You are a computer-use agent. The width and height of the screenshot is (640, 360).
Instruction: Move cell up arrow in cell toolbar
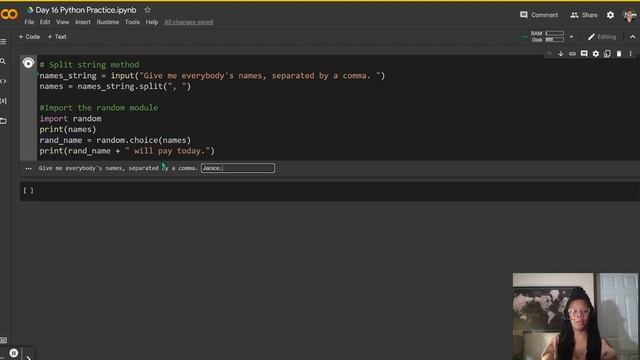549,54
